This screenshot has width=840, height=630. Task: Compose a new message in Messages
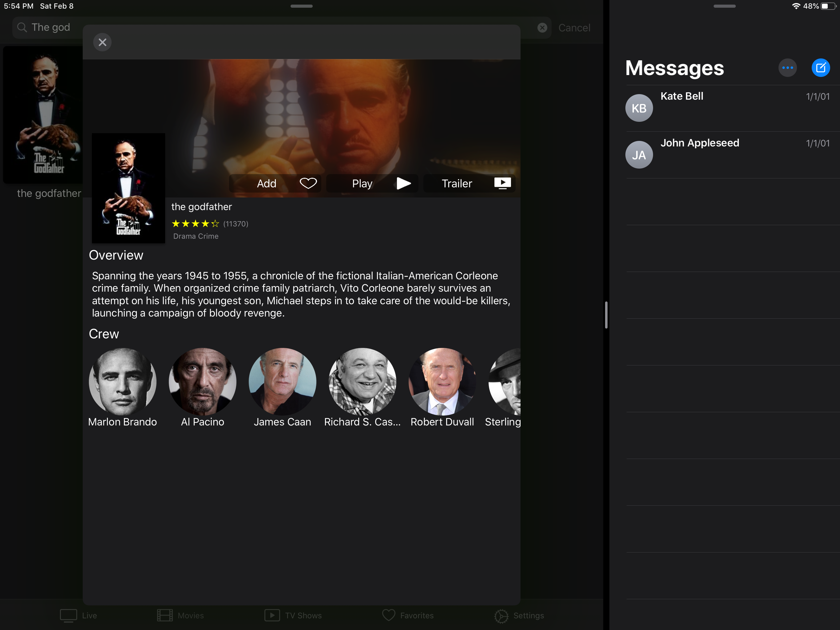(x=820, y=68)
